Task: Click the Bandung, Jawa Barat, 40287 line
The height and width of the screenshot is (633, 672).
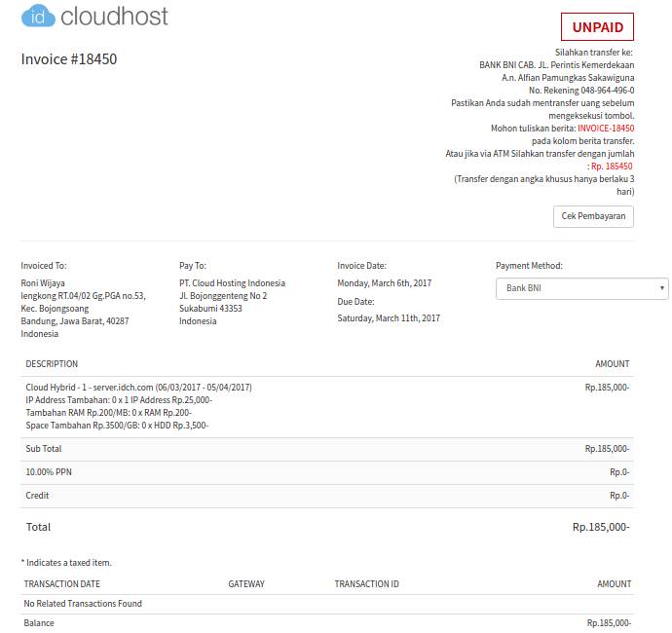Action: [75, 321]
